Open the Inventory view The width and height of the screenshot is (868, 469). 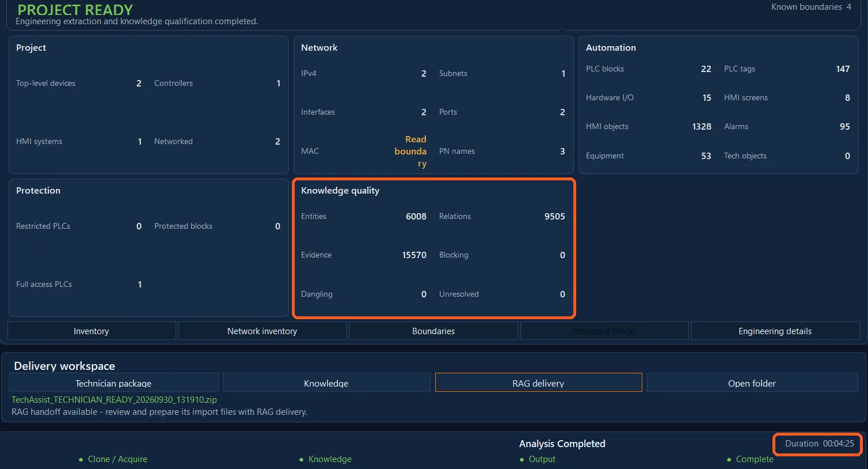pos(92,331)
